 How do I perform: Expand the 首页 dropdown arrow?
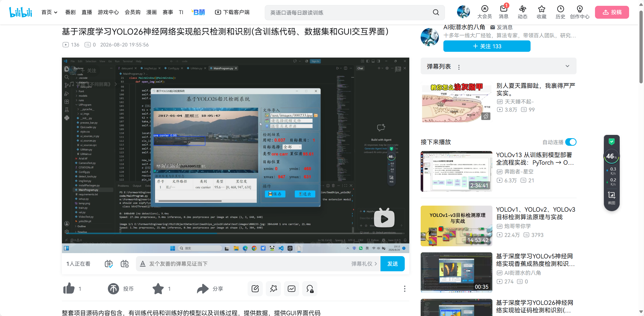[x=56, y=12]
